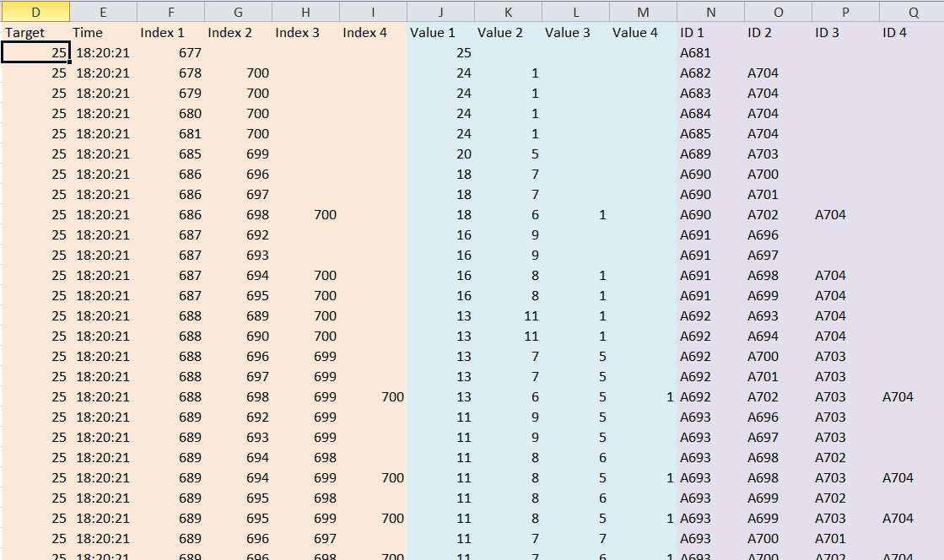This screenshot has width=944, height=560.
Task: Select the 'Value 1' header cell
Action: [440, 33]
